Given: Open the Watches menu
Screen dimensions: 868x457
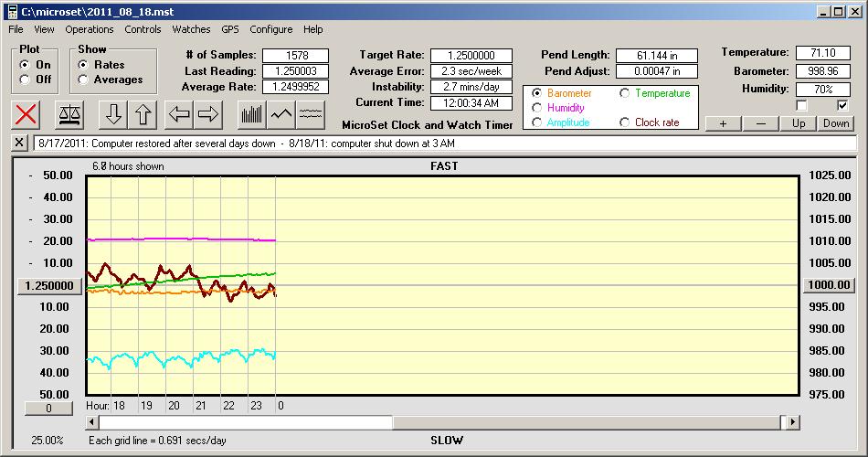Looking at the screenshot, I should point(191,29).
